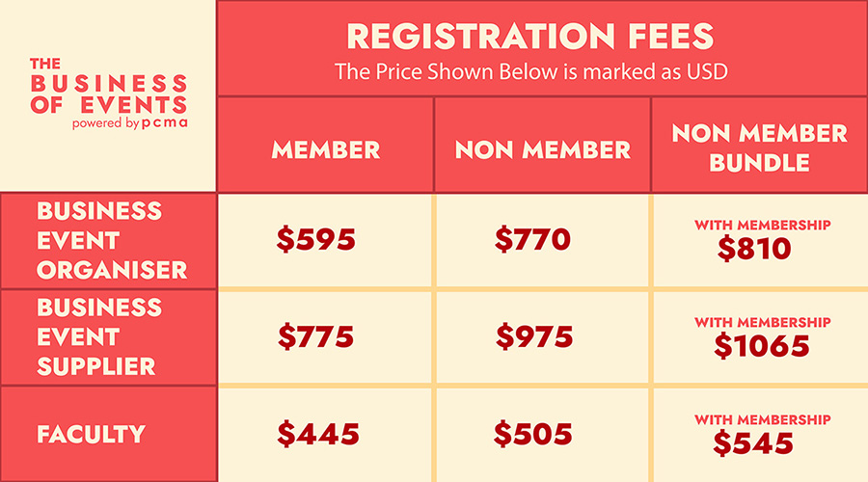This screenshot has height=482, width=868.
Task: Click the USD price note subtitle
Action: (x=529, y=71)
